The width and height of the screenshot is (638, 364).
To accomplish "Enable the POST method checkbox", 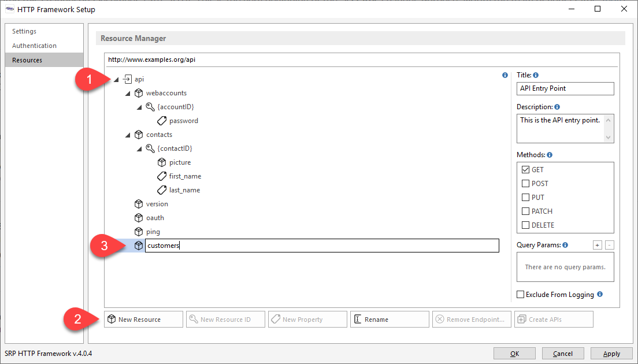I will click(x=525, y=184).
